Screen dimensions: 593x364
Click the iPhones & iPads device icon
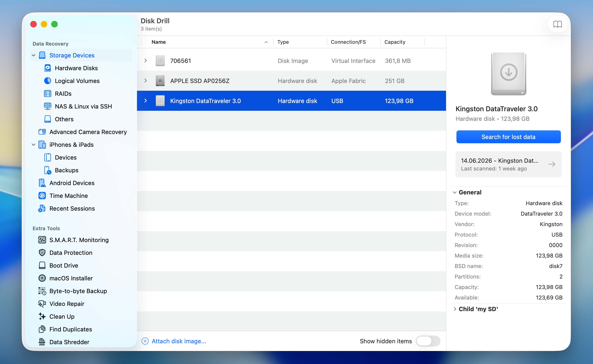coord(42,145)
